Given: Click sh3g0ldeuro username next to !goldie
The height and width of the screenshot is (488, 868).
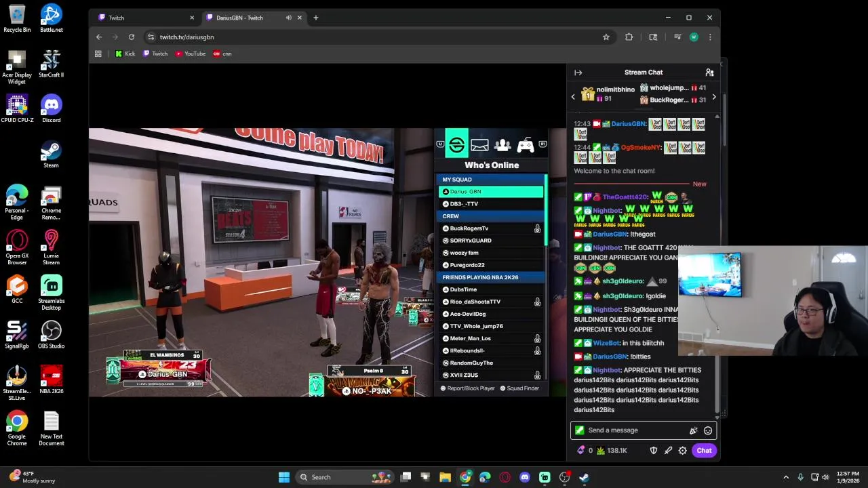Looking at the screenshot, I should [x=623, y=296].
